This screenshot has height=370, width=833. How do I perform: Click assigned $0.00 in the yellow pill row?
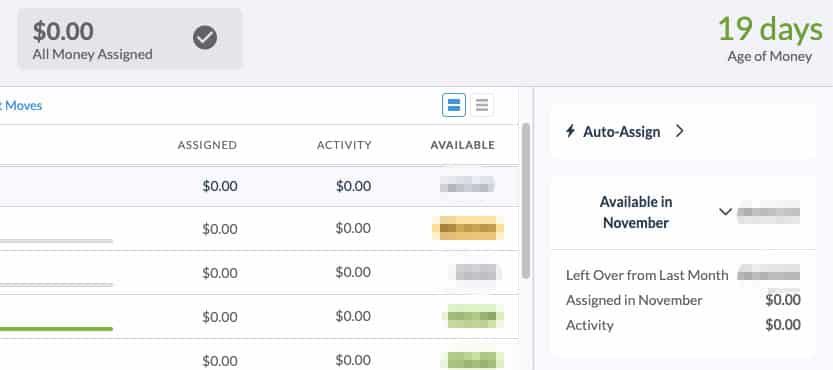[x=220, y=229]
